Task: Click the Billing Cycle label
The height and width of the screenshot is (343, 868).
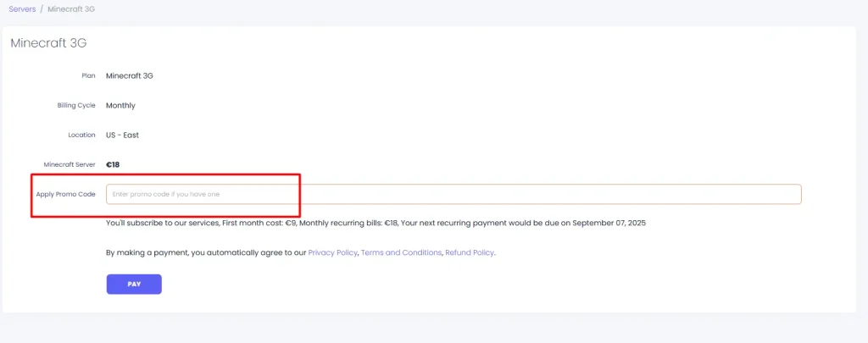Action: [x=76, y=106]
